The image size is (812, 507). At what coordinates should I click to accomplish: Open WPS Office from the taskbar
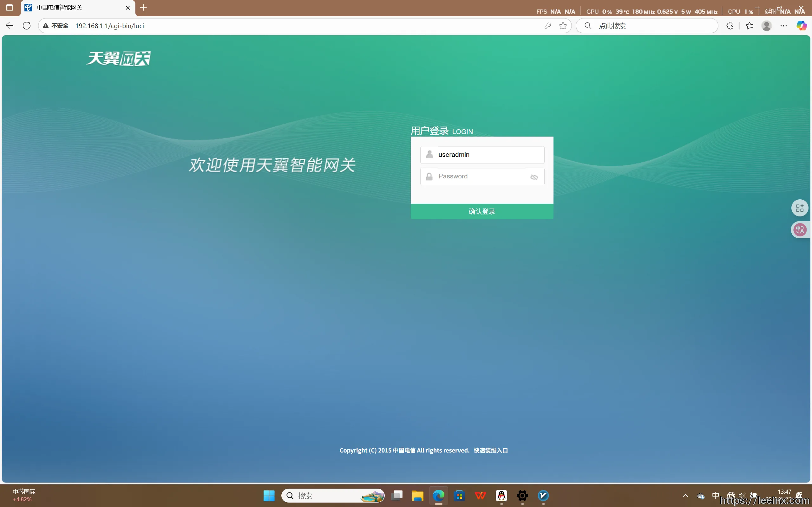(481, 496)
